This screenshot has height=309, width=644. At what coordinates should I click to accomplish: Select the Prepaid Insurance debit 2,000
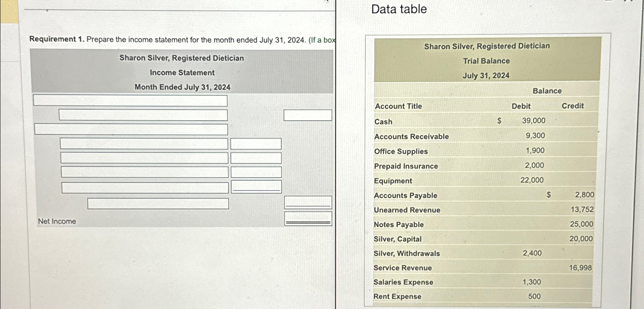pos(534,165)
